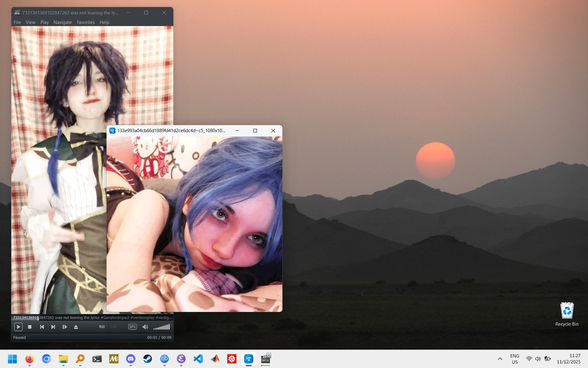This screenshot has height=368, width=588.
Task: Show hidden system tray icons
Action: click(x=500, y=359)
